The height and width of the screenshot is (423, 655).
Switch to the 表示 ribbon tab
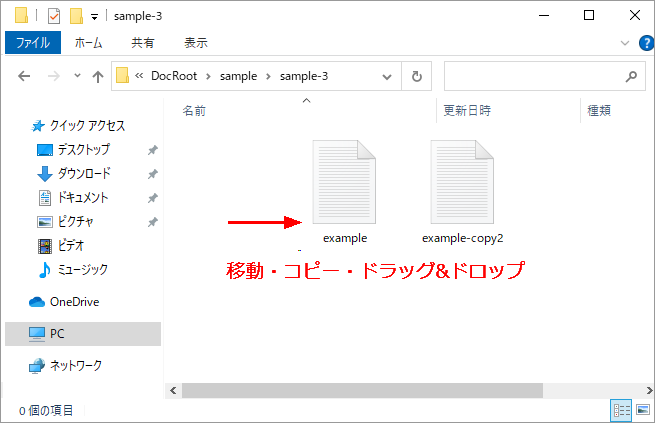coord(196,43)
